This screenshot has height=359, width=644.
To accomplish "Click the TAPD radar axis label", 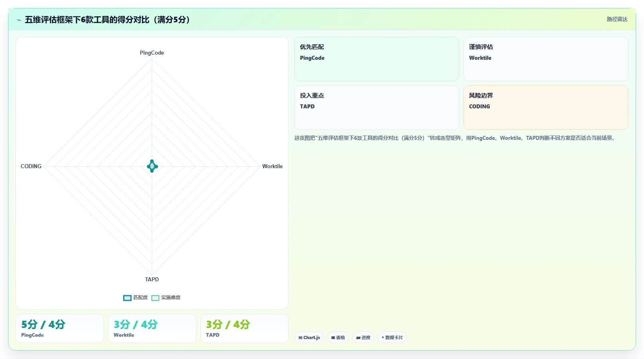I will tap(152, 279).
